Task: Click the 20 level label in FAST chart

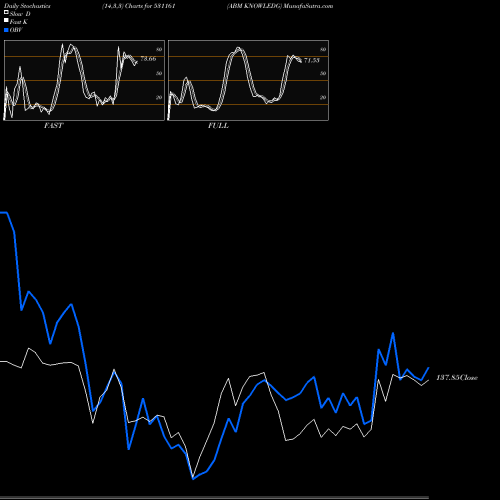Action: click(x=159, y=97)
